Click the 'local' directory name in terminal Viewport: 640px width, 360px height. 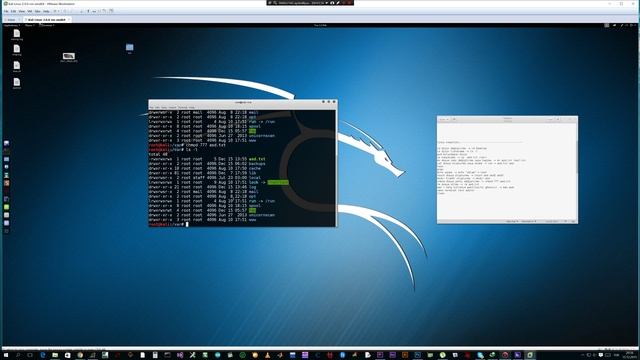pos(255,178)
